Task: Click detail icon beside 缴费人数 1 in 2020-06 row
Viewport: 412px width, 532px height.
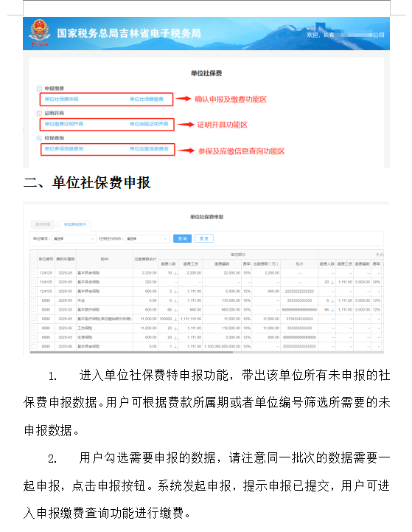Action: pyautogui.click(x=175, y=346)
